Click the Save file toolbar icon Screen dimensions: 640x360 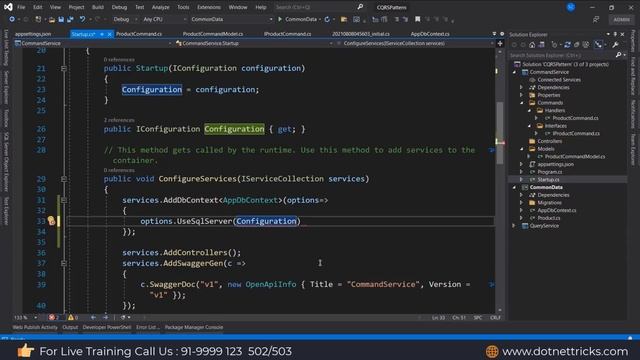pos(61,19)
